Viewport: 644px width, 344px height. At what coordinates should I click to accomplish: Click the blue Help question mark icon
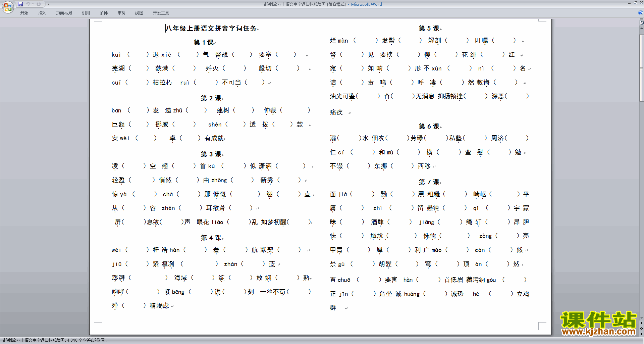pyautogui.click(x=641, y=13)
